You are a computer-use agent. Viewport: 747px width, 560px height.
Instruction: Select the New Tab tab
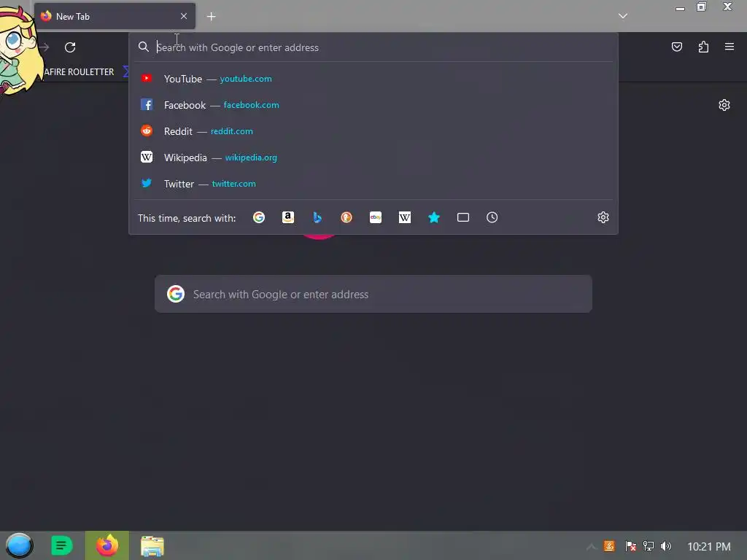tap(115, 16)
